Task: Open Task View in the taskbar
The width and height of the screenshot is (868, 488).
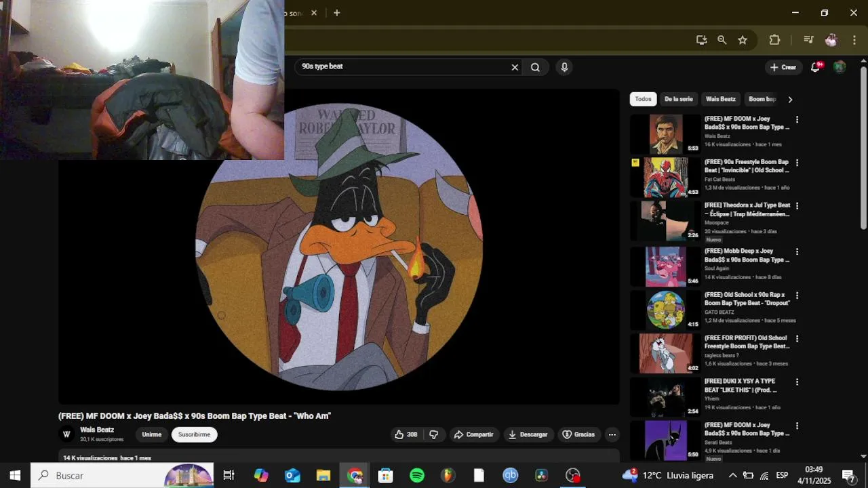Action: (x=229, y=476)
